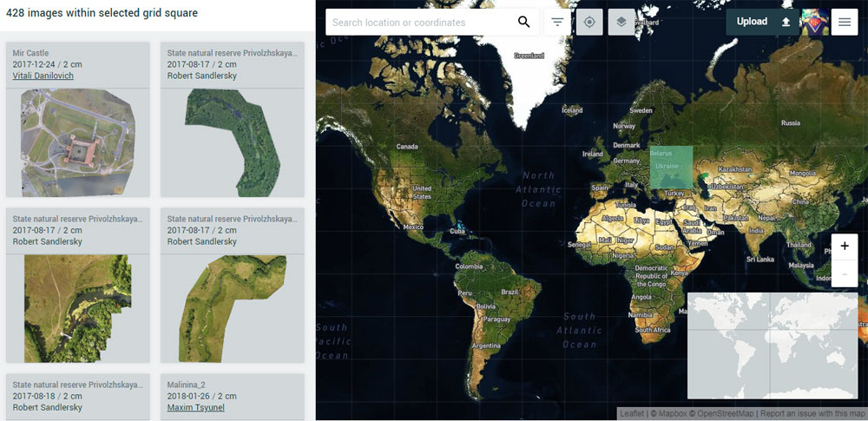This screenshot has height=421, width=868.
Task: Open the Leaflet attribution link
Action: pyautogui.click(x=632, y=413)
